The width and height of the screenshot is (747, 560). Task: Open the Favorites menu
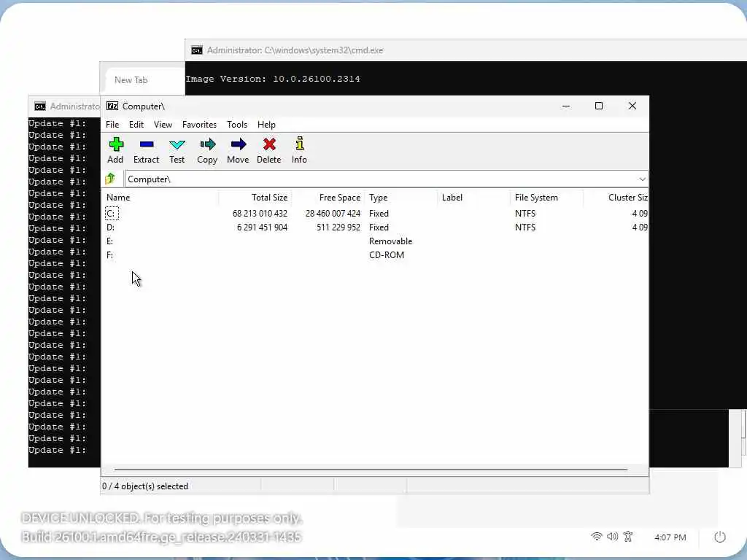(x=199, y=124)
